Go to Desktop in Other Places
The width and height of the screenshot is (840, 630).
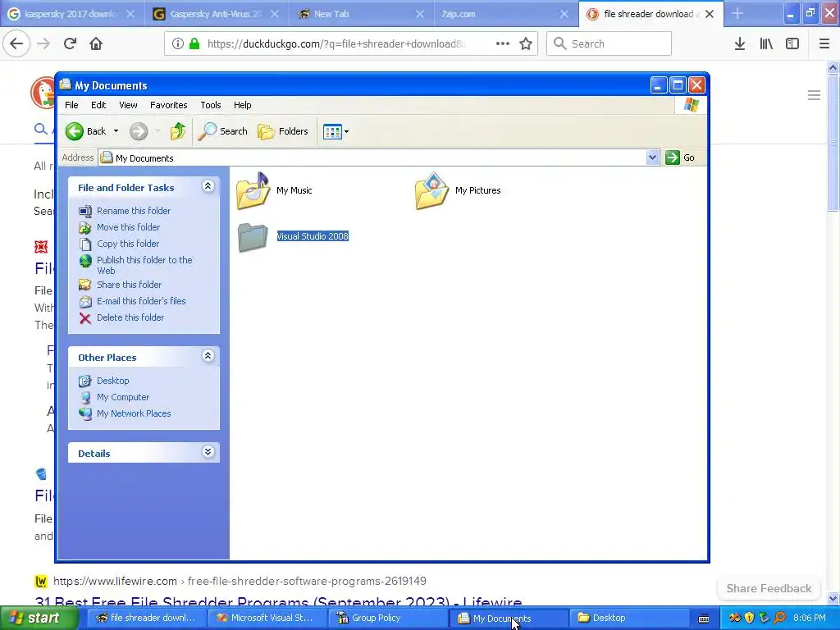point(112,381)
